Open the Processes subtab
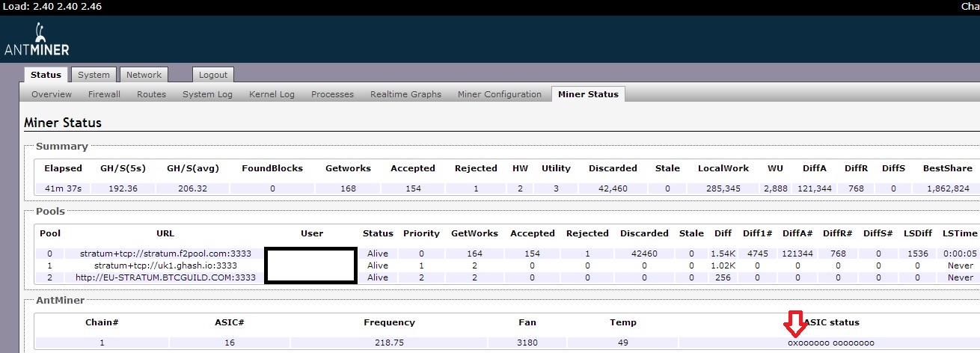Screen dimensions: 980x353 [x=332, y=94]
